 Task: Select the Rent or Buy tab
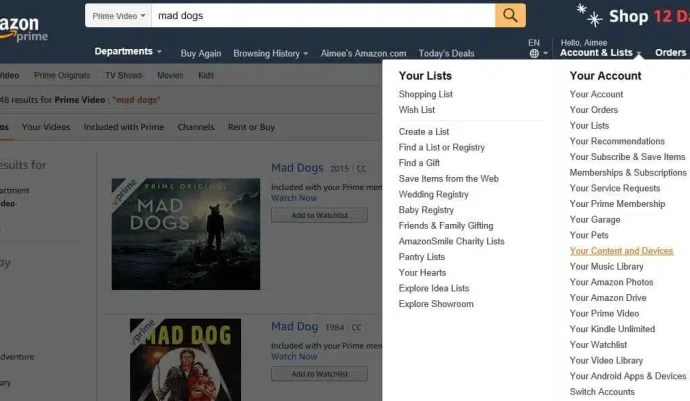point(251,127)
